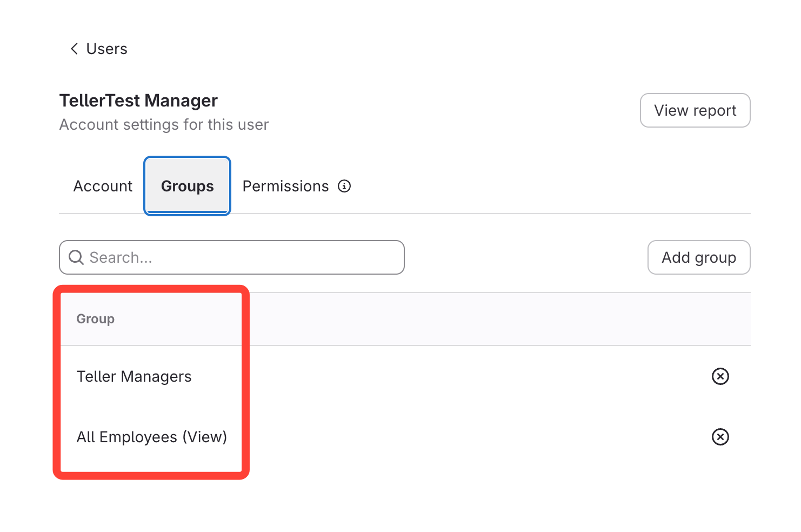The width and height of the screenshot is (801, 532).
Task: Go back to the Users page
Action: click(106, 49)
